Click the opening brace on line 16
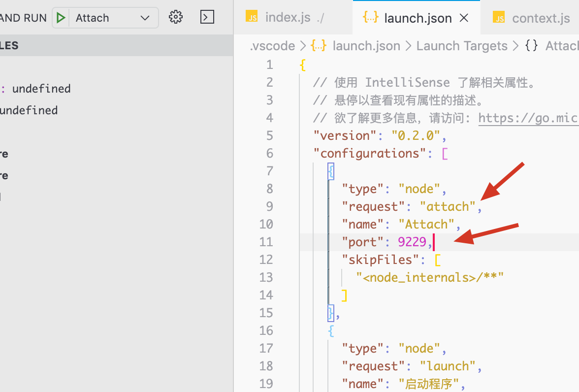 (331, 331)
